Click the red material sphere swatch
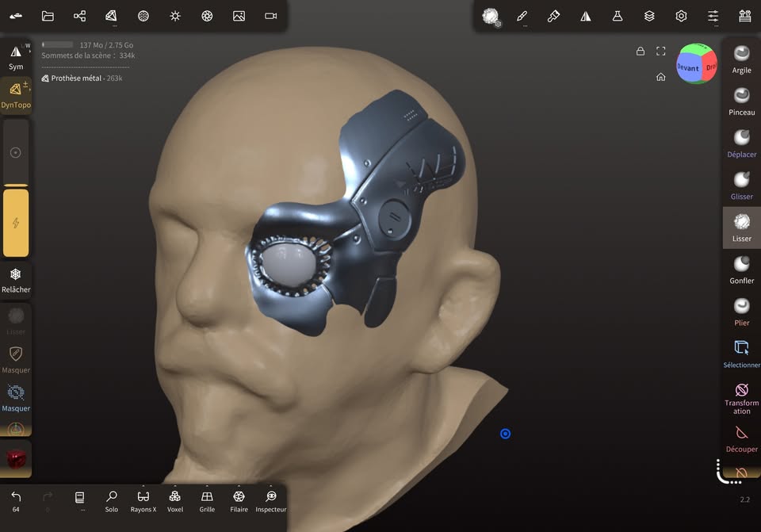The height and width of the screenshot is (532, 761). pyautogui.click(x=16, y=458)
